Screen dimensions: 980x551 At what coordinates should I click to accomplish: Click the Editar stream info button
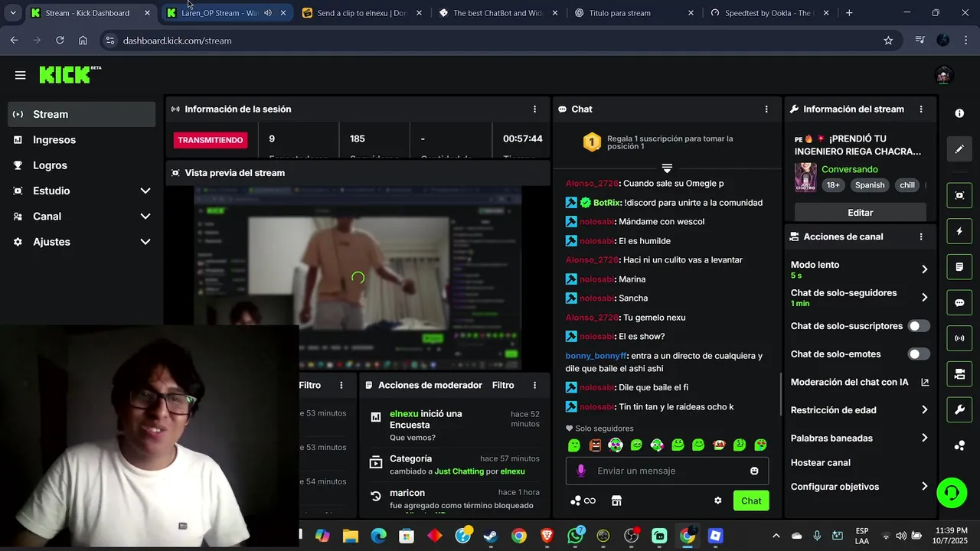pyautogui.click(x=861, y=213)
